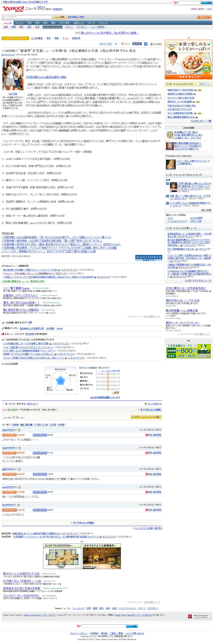Click the Premium Live Collection Lady Gaga thumbnail
This screenshot has height=644, width=214.
(171, 165)
